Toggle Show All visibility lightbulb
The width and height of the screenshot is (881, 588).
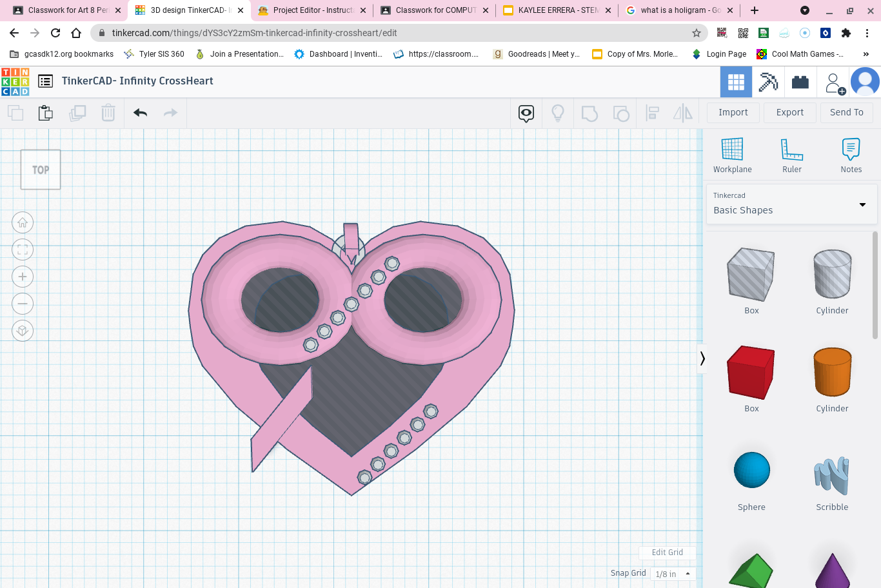tap(558, 113)
